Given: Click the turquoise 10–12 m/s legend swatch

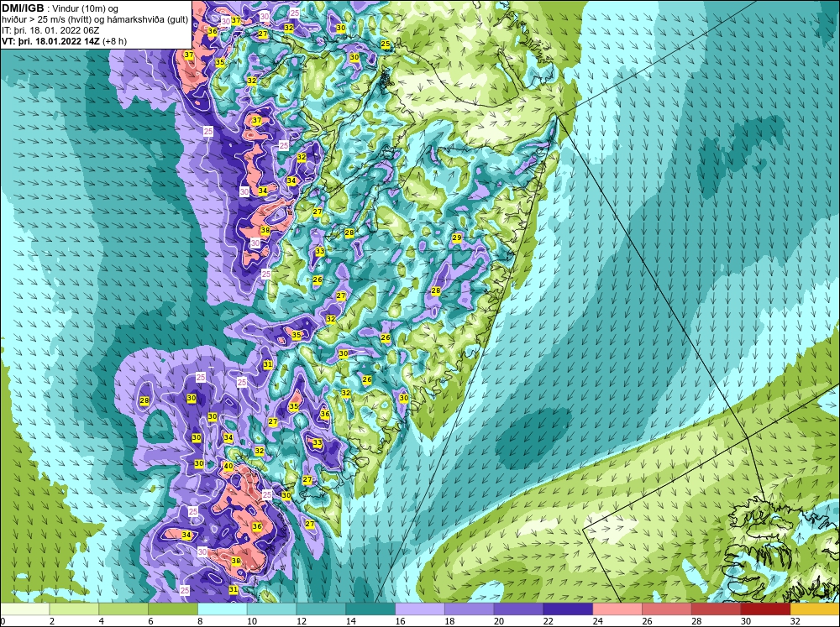Looking at the screenshot, I should [x=271, y=609].
